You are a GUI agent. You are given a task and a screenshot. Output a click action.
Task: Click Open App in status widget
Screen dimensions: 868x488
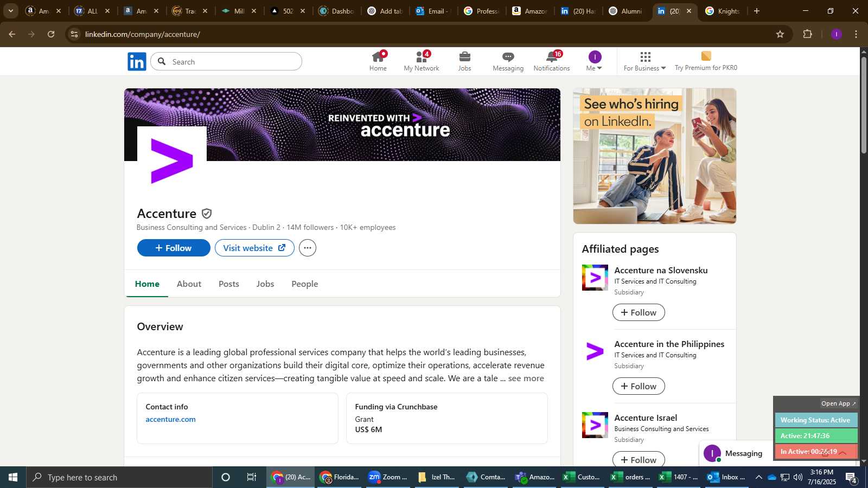[838, 403]
